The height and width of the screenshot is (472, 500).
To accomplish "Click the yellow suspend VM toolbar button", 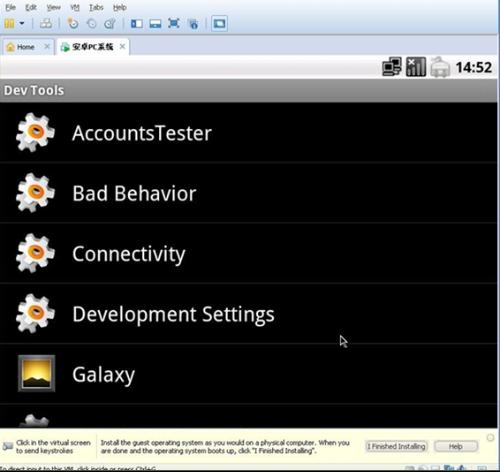I will [9, 24].
